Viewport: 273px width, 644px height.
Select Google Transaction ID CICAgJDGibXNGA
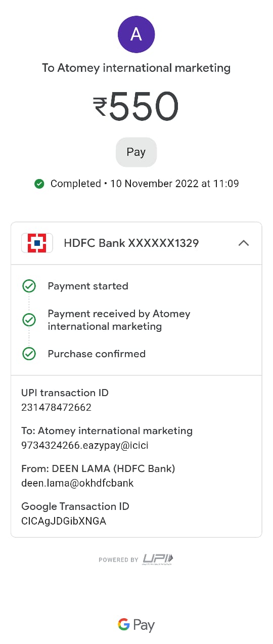pyautogui.click(x=64, y=521)
